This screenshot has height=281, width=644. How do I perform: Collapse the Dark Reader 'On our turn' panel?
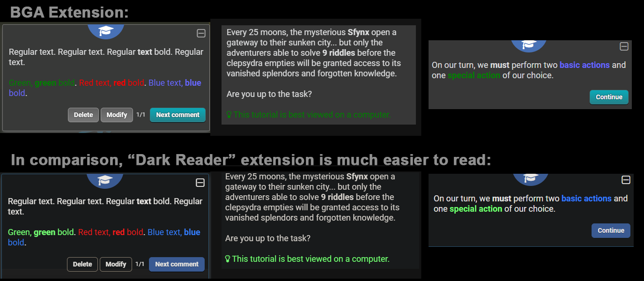click(626, 180)
